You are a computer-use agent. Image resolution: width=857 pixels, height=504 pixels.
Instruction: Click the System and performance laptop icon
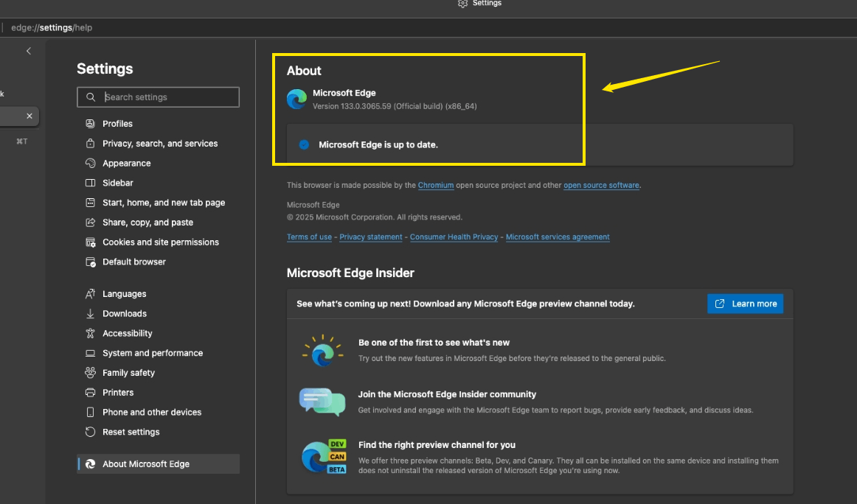click(90, 353)
